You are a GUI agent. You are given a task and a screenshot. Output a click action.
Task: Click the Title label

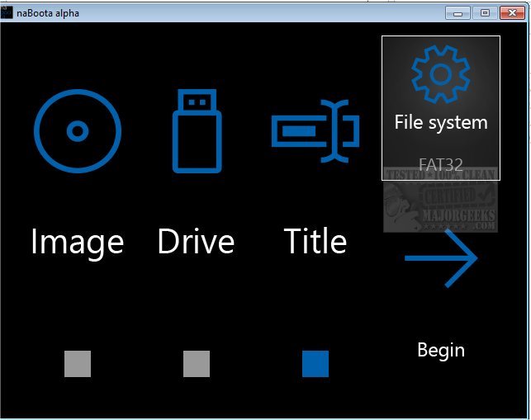tap(315, 241)
